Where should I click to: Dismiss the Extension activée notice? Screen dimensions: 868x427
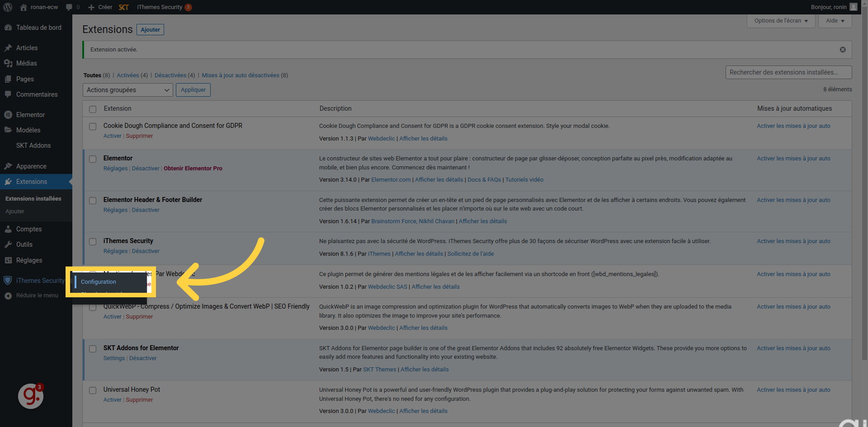tap(843, 50)
